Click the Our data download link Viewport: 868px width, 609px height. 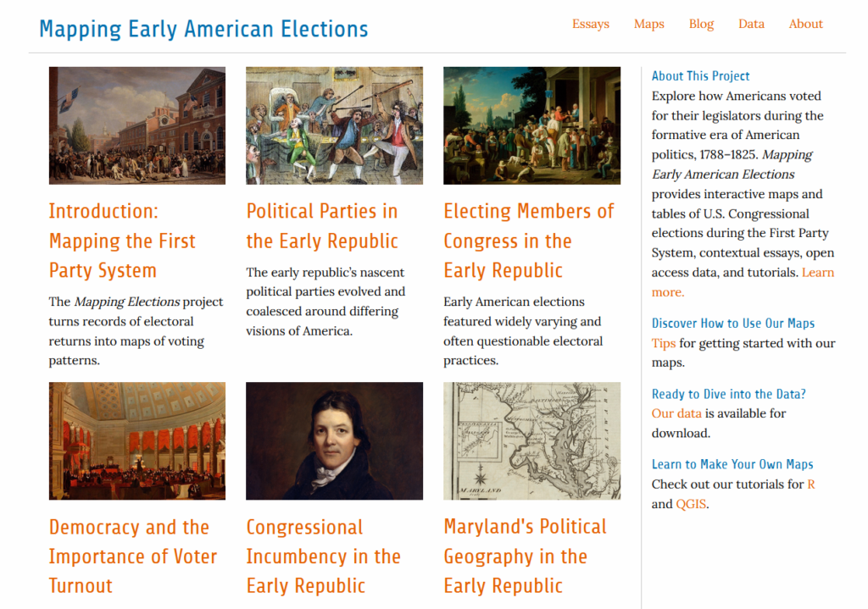(676, 413)
